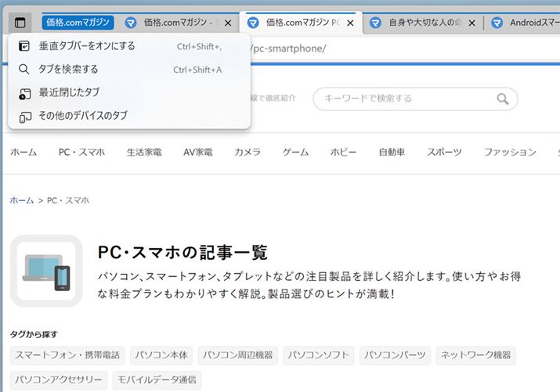Choose the モバイルデータ通信 tag
560x392 pixels.
pyautogui.click(x=157, y=381)
